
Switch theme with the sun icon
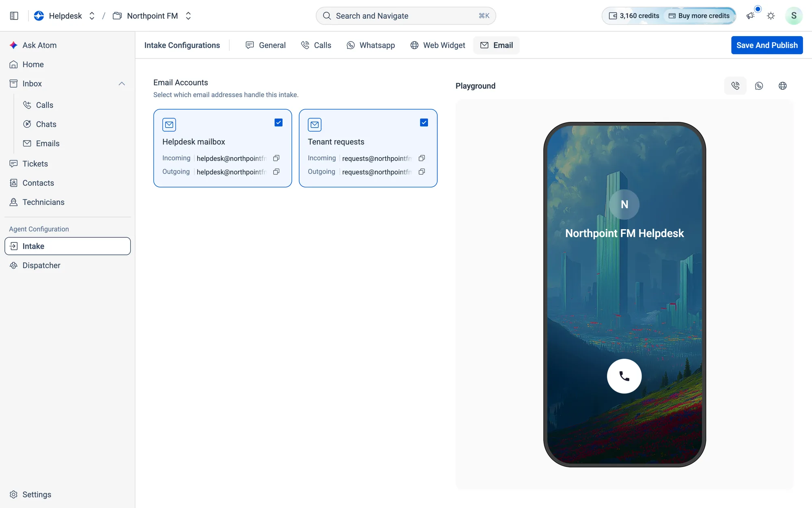771,16
